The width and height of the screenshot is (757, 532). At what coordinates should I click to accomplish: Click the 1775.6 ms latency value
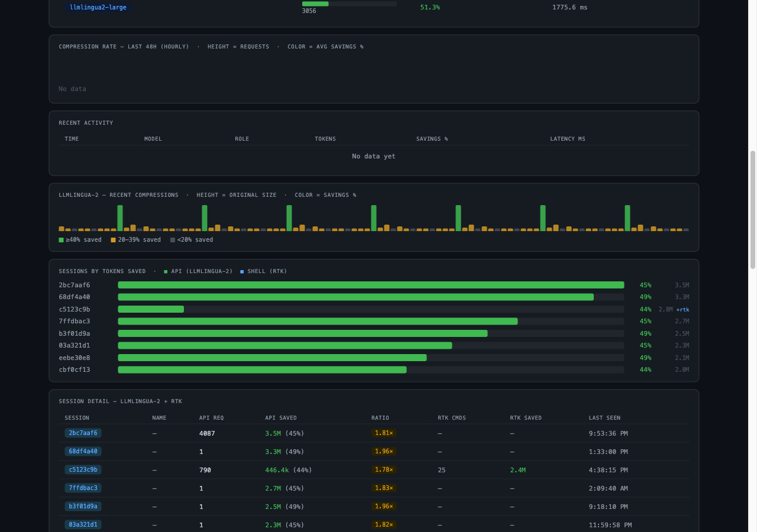point(570,7)
